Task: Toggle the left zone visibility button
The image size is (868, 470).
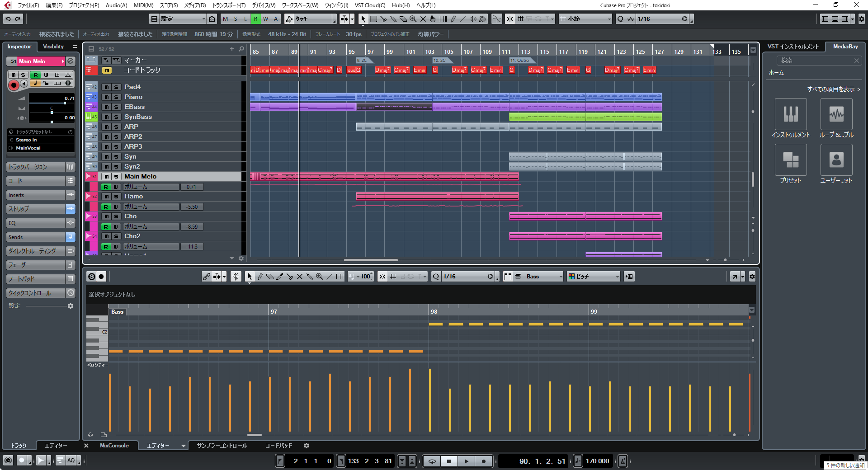Action: [825, 19]
